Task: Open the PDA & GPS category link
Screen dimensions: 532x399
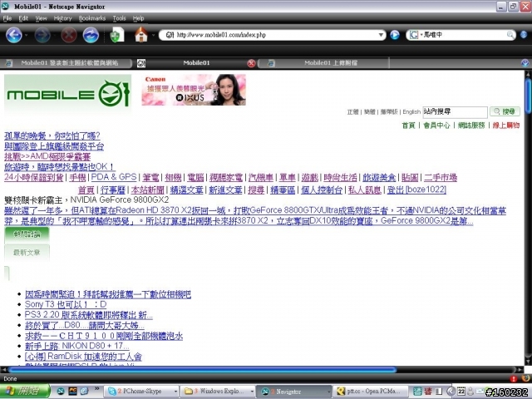Action: point(114,177)
